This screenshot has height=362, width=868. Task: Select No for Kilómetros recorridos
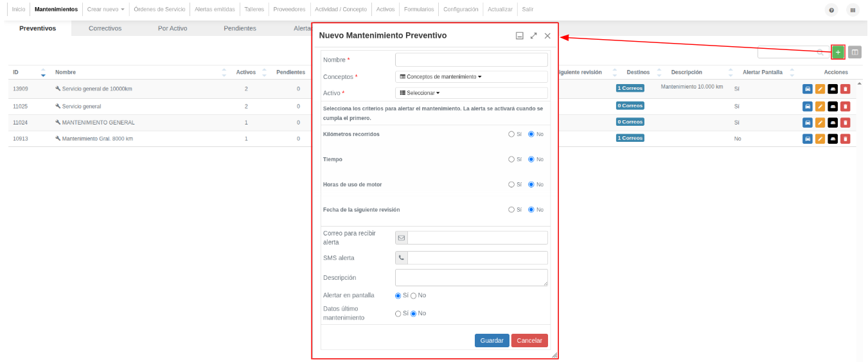pos(531,134)
